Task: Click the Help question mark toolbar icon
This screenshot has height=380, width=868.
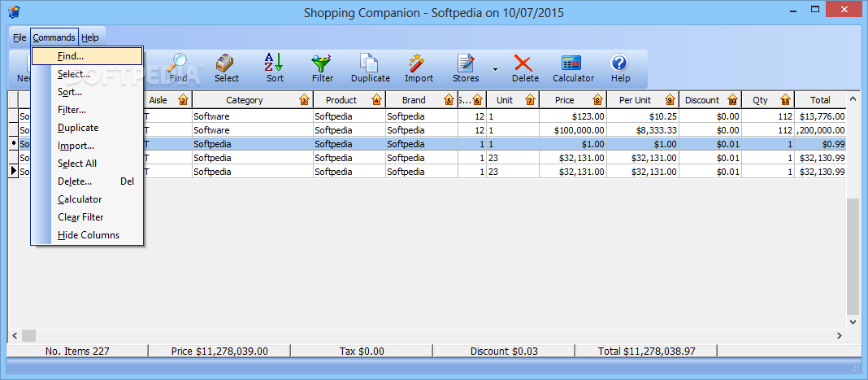Action: tap(620, 62)
